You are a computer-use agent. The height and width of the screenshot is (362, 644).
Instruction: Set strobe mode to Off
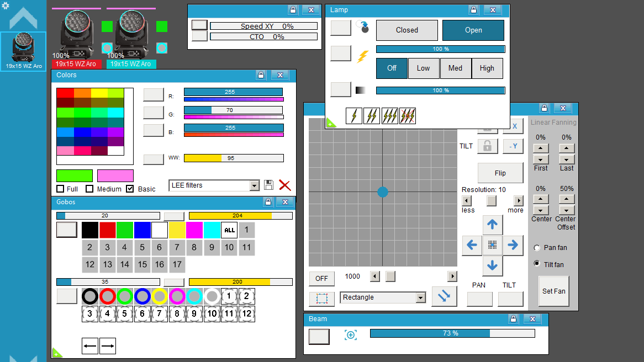pyautogui.click(x=392, y=68)
